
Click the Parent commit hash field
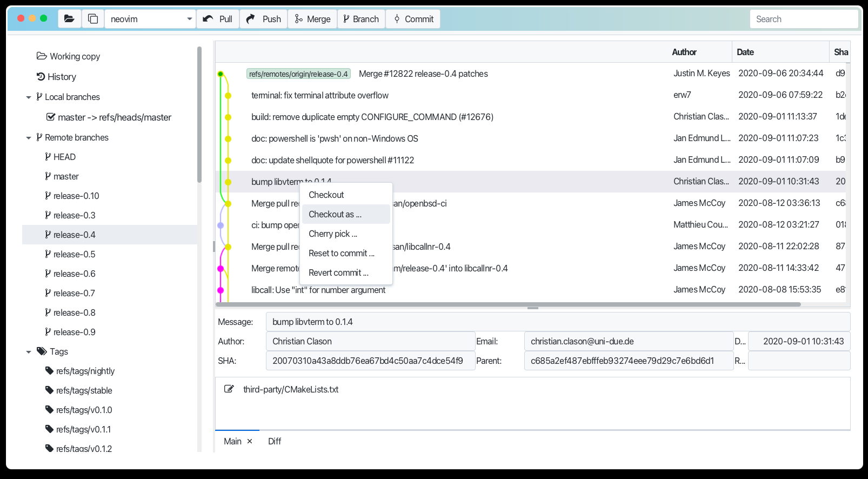pos(629,361)
